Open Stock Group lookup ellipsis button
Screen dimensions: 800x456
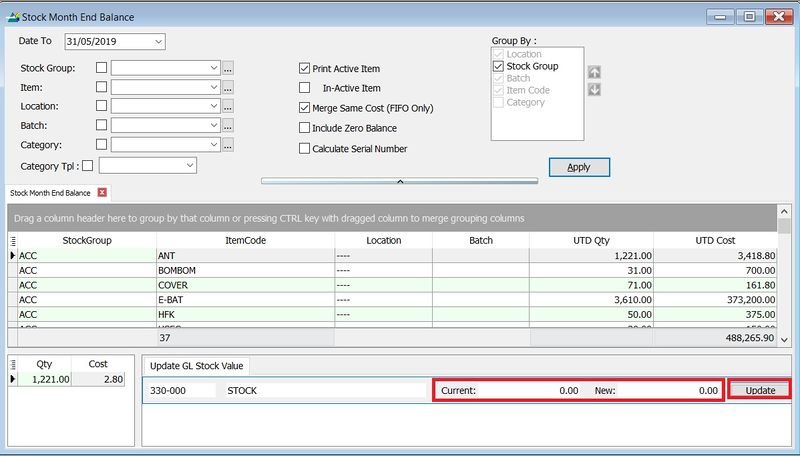228,68
